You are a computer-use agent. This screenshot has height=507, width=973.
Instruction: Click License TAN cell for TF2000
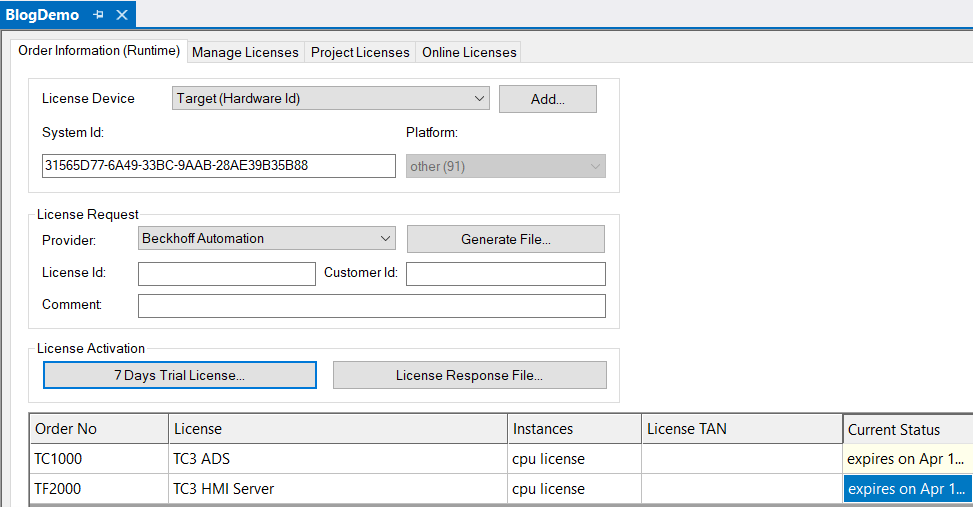742,489
